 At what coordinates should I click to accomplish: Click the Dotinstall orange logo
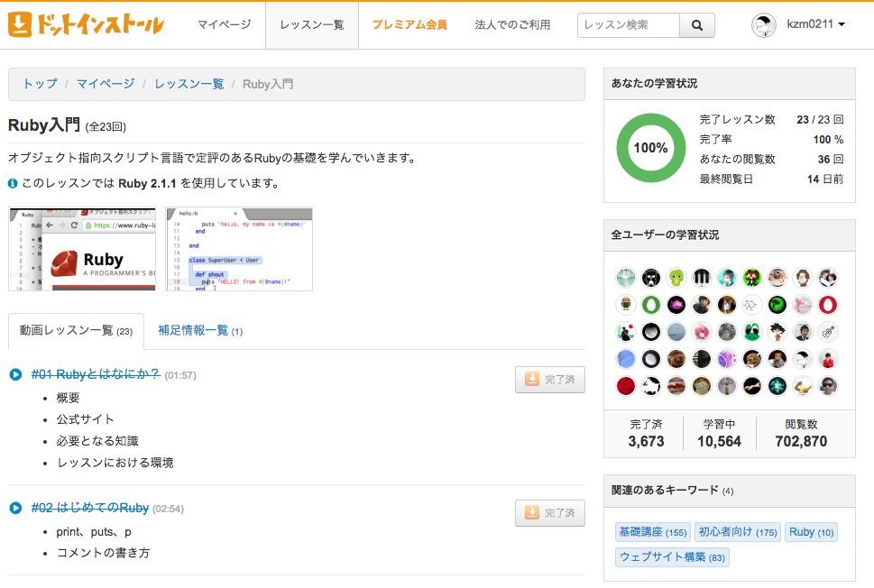pos(86,24)
